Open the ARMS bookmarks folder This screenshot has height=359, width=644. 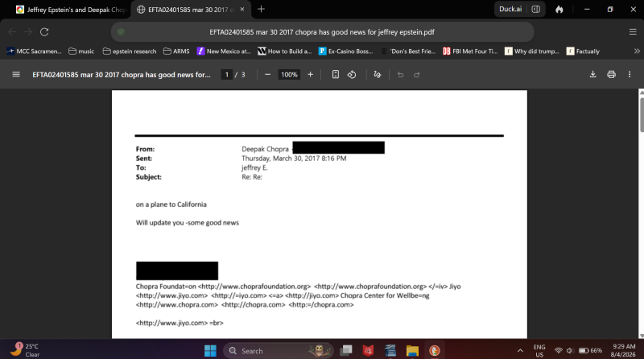tap(176, 52)
